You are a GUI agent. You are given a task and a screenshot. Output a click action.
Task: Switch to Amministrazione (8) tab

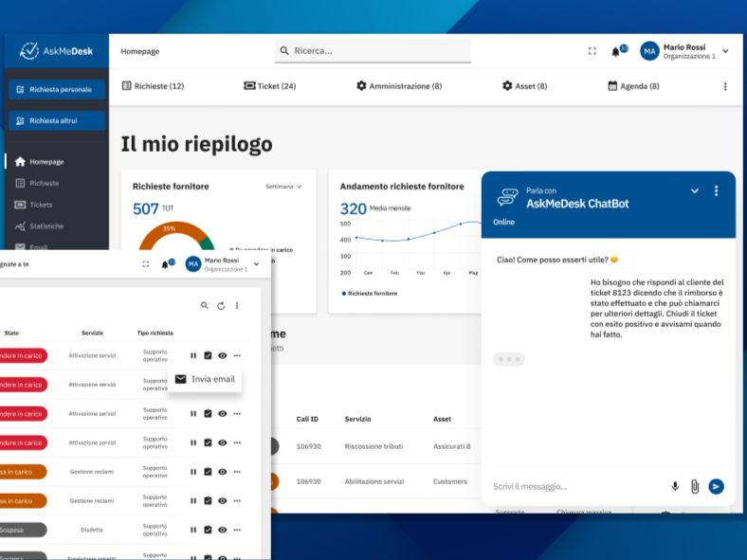(x=399, y=86)
